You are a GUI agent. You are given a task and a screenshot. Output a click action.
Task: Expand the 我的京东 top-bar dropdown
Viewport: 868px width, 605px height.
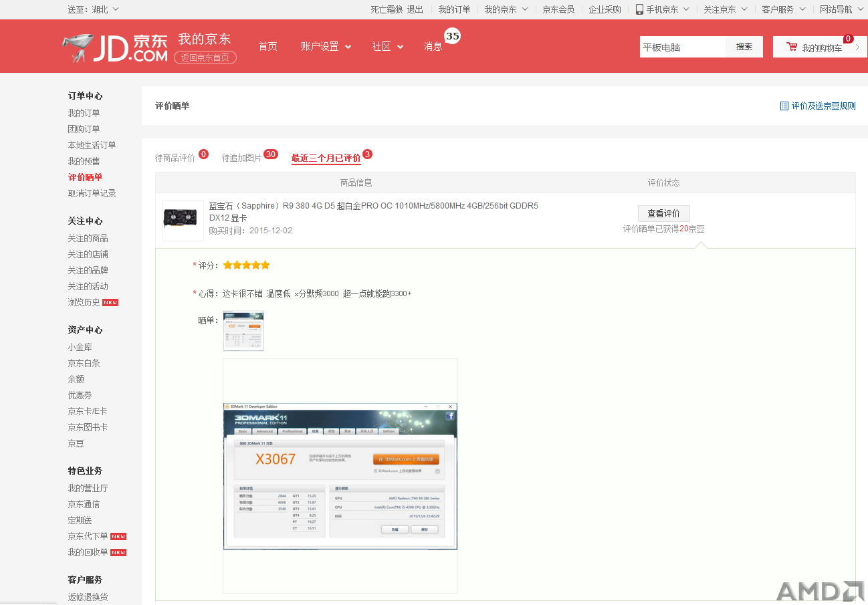(524, 9)
